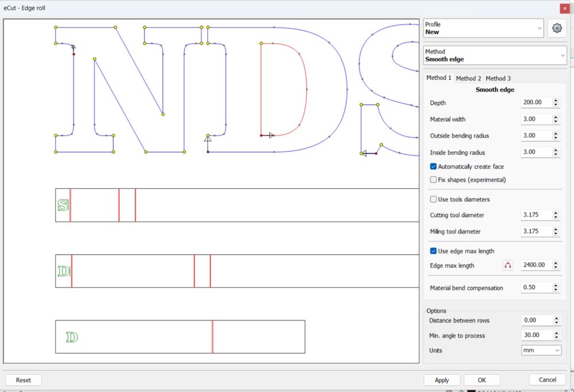Open the Units mm dropdown

pos(541,350)
